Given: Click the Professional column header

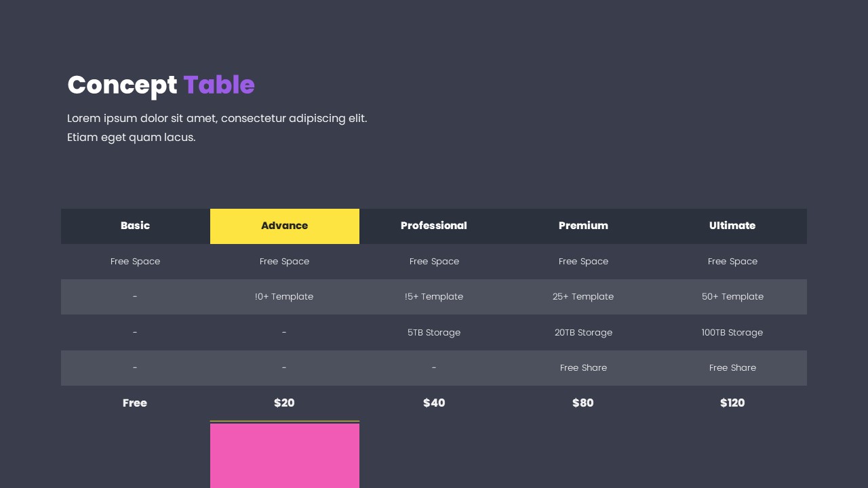Looking at the screenshot, I should (x=434, y=226).
